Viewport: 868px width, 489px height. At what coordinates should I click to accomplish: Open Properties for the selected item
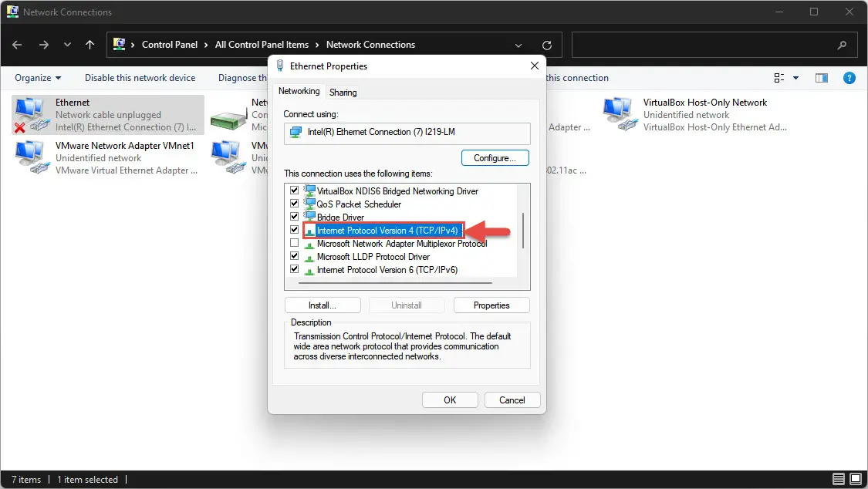tap(491, 305)
